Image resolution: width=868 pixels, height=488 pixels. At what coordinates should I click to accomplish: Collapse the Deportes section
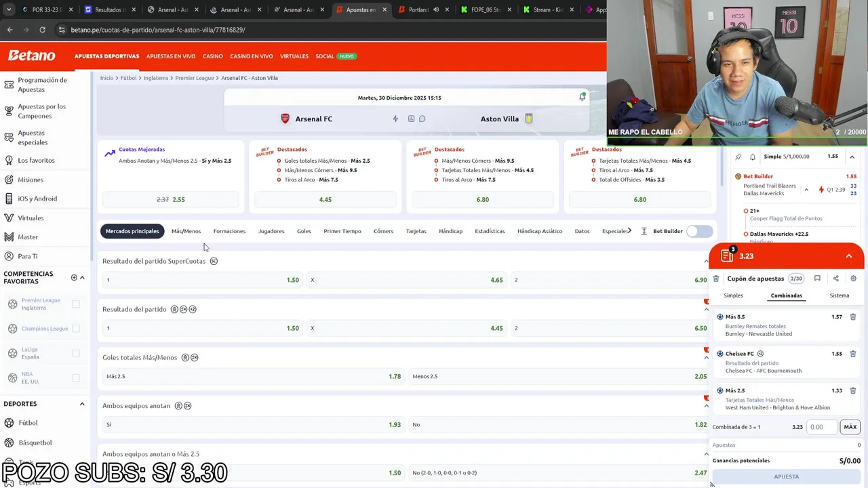click(82, 404)
